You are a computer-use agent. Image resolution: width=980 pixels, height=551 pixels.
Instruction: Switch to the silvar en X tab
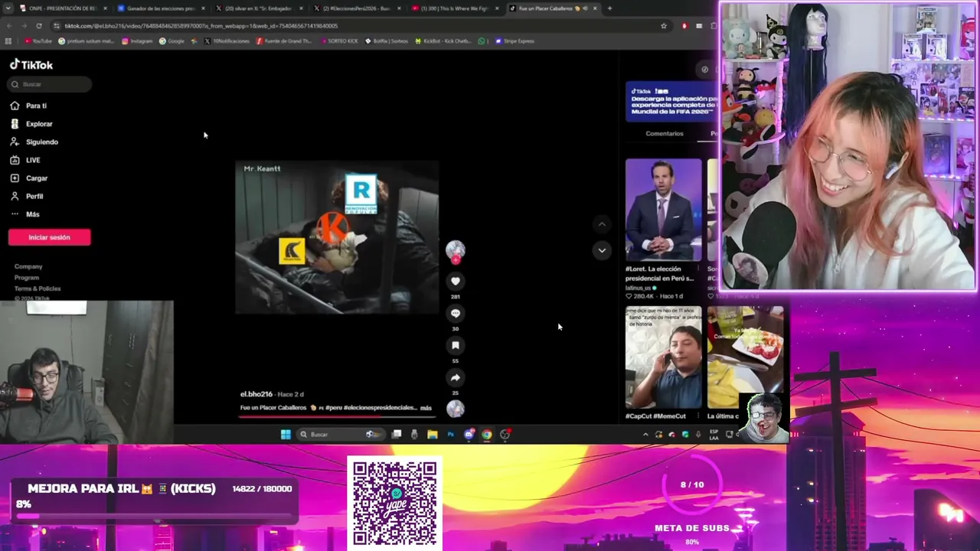point(259,8)
